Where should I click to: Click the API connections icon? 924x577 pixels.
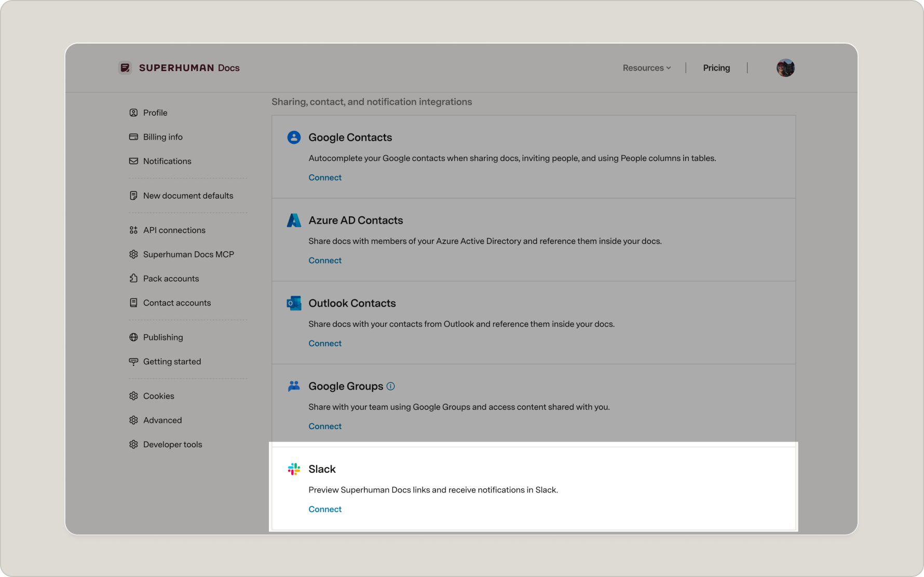point(133,230)
